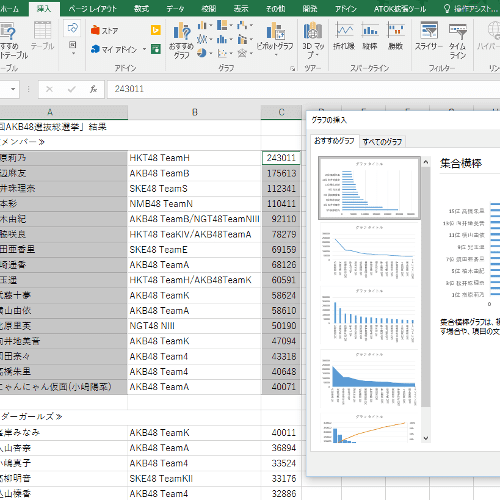This screenshot has height=500, width=500.
Task: Click cell containing SKE48 TeamKII
Action: [194, 479]
